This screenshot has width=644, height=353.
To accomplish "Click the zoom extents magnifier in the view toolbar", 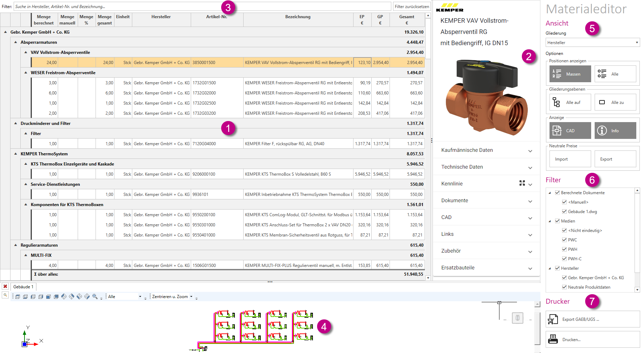I will click(95, 297).
